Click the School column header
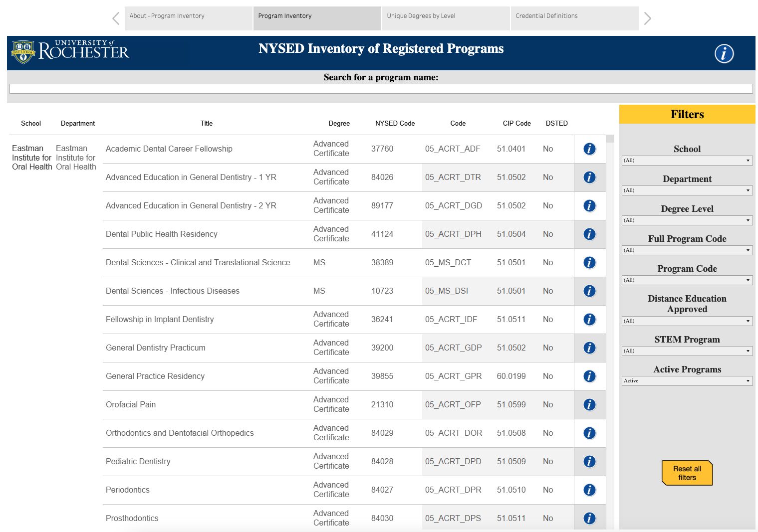This screenshot has width=758, height=532. point(31,123)
